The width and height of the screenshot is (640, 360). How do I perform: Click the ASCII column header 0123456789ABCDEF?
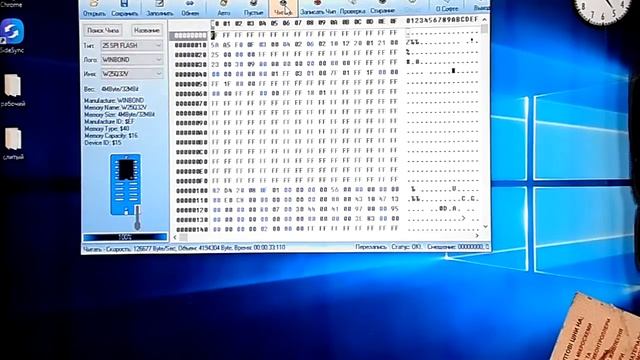point(442,20)
